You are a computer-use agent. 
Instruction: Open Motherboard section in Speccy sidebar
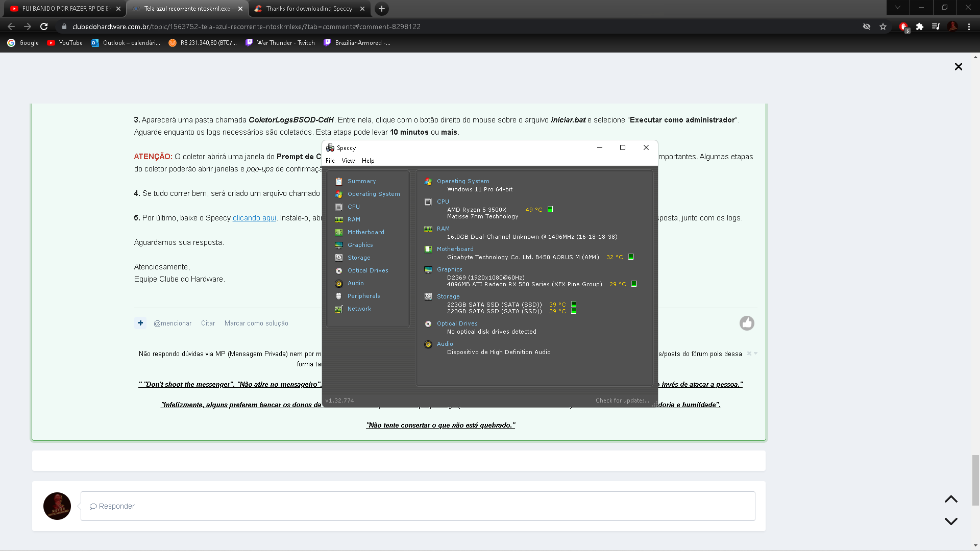point(366,232)
